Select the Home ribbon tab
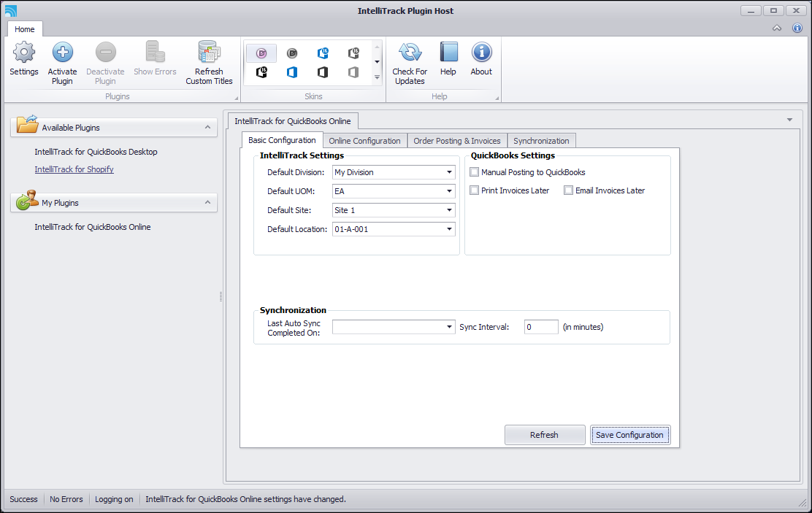The height and width of the screenshot is (513, 812). [24, 29]
